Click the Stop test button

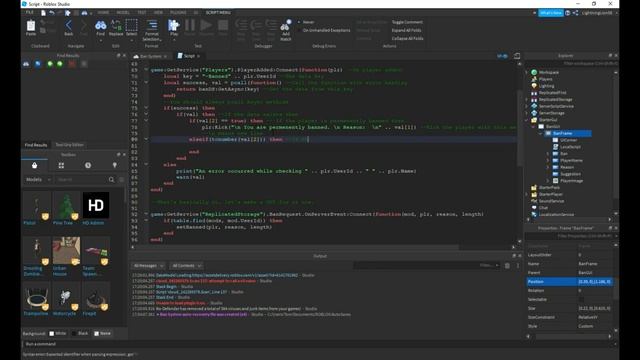[223, 25]
